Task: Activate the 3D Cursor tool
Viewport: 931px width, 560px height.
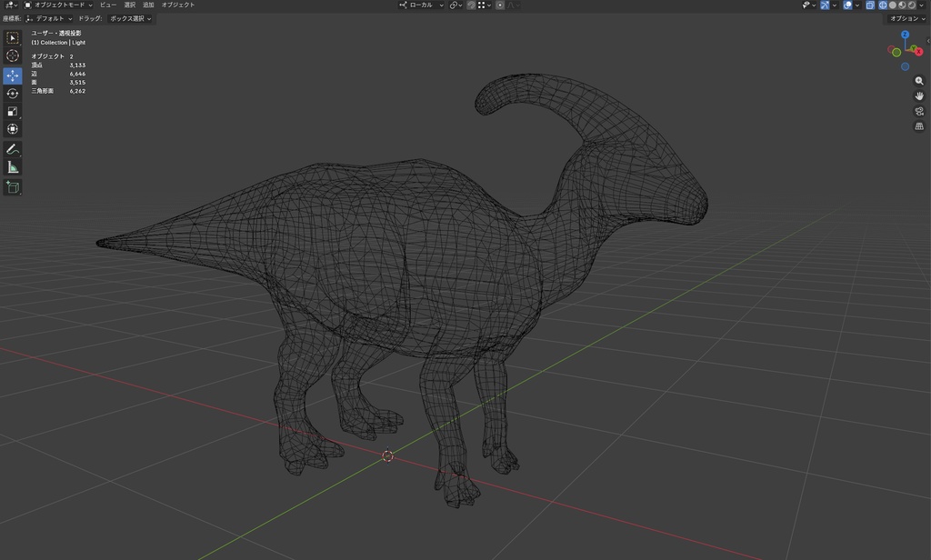Action: [13, 56]
